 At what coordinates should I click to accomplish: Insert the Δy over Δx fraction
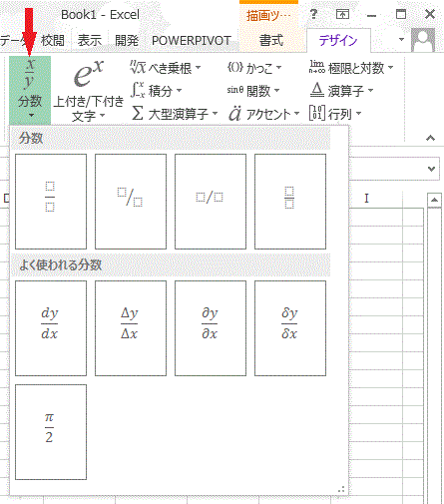[x=131, y=328]
